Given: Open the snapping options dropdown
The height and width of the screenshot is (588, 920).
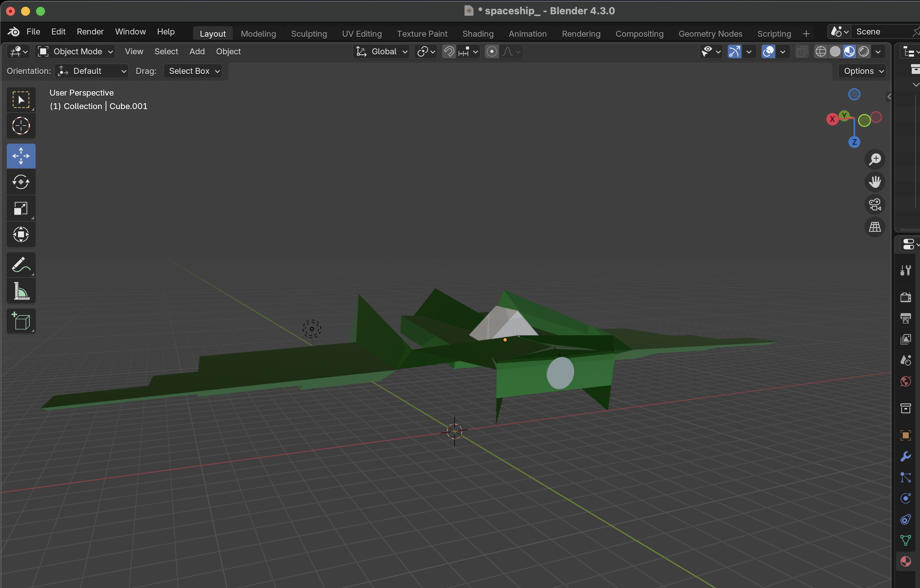Looking at the screenshot, I should 468,51.
